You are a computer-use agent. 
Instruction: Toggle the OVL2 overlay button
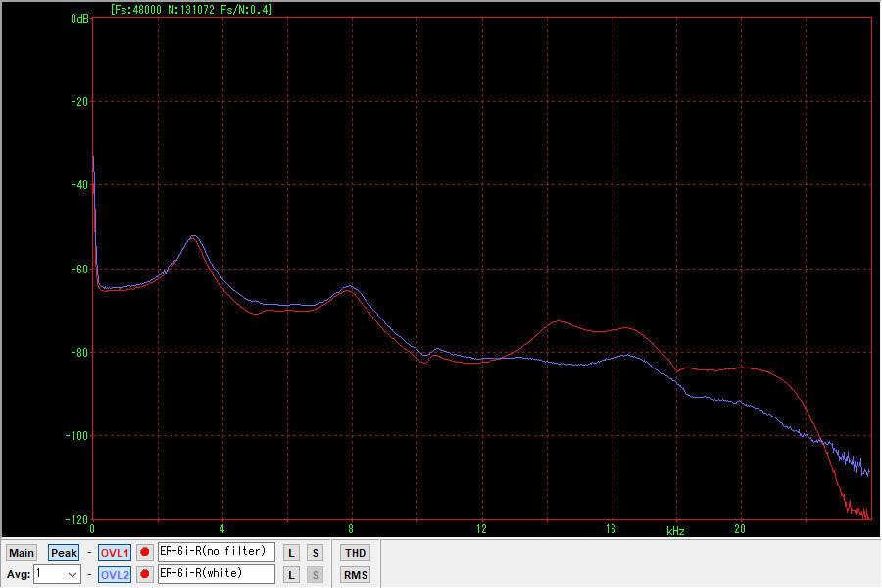[x=115, y=575]
